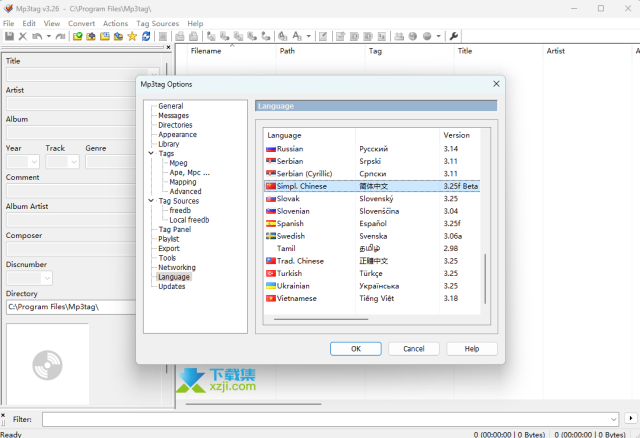Open the Actions menu
Screen dimensions: 640x438
pos(115,24)
